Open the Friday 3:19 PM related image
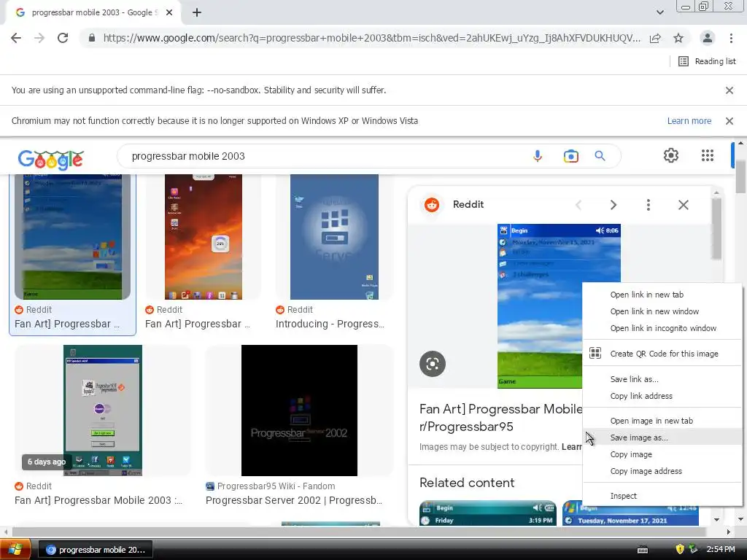Screen dimensions: 747x560 [x=488, y=513]
